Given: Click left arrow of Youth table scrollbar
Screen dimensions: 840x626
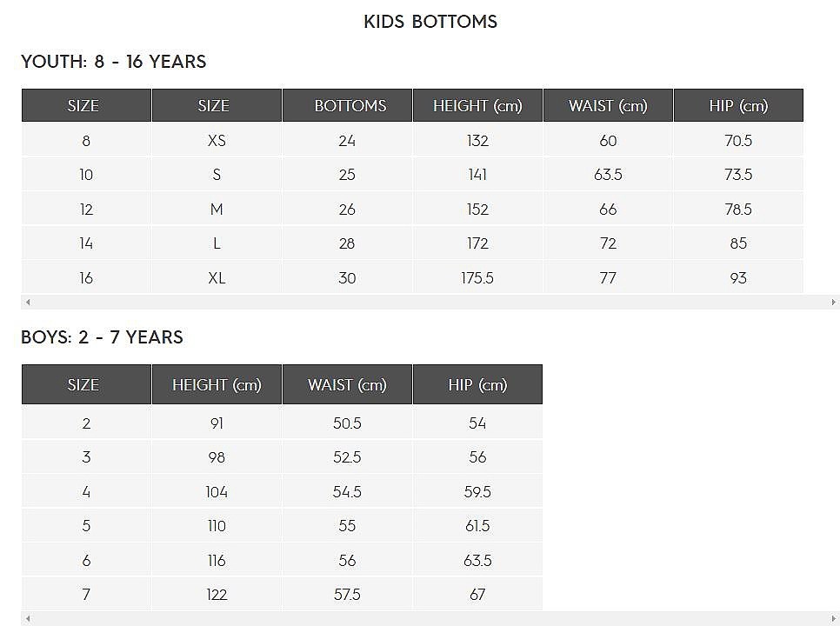Looking at the screenshot, I should click(x=28, y=302).
